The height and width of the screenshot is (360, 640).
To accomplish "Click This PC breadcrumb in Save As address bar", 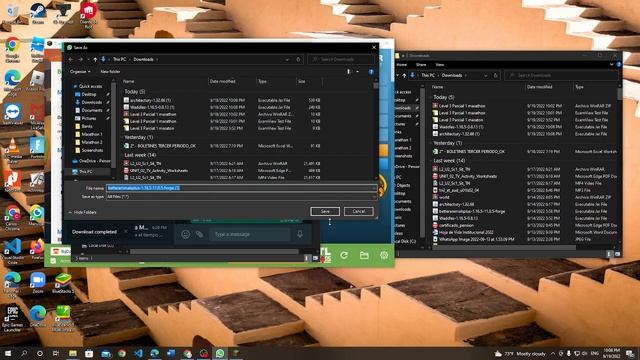I will tap(120, 59).
